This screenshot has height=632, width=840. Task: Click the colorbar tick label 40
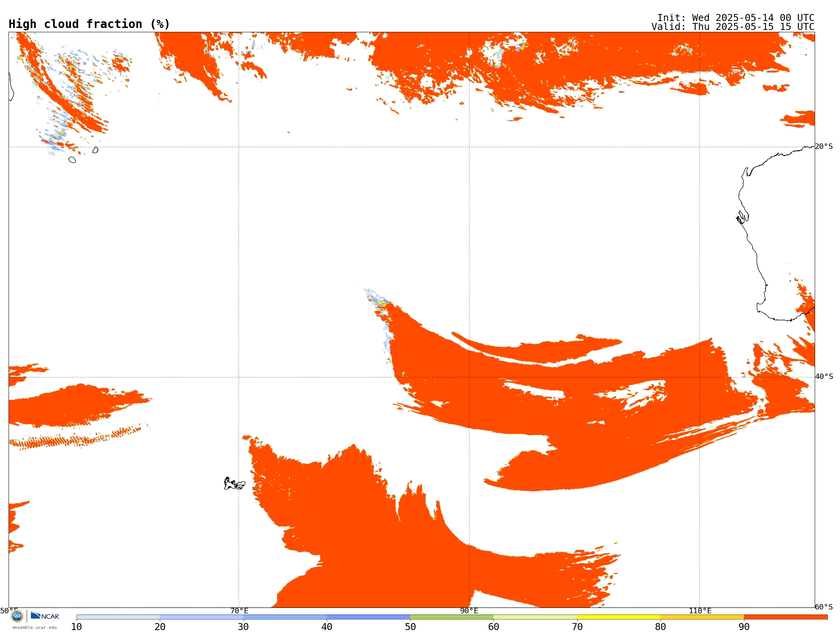pos(327,627)
